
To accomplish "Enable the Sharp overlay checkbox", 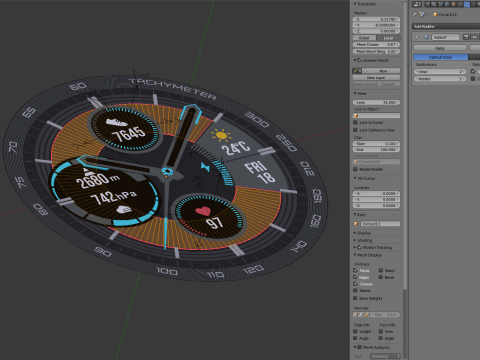I will pyautogui.click(x=381, y=270).
